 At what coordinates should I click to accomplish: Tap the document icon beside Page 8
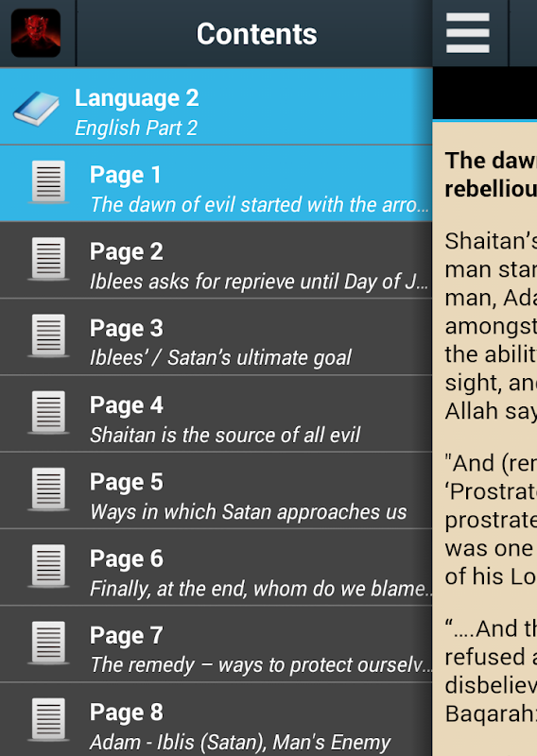coord(48,720)
